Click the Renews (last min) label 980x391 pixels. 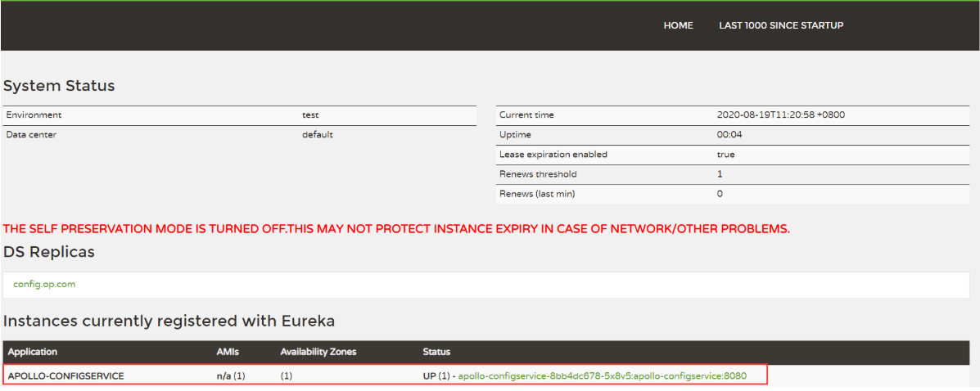point(537,194)
